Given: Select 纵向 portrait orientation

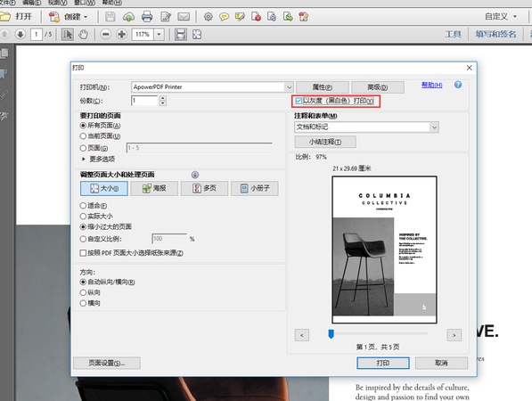Looking at the screenshot, I should click(83, 292).
